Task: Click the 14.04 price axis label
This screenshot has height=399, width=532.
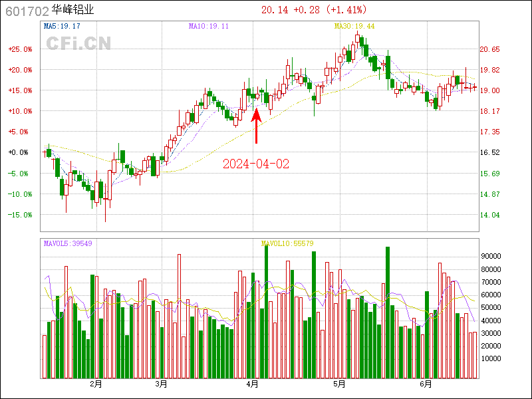Action: pos(489,215)
